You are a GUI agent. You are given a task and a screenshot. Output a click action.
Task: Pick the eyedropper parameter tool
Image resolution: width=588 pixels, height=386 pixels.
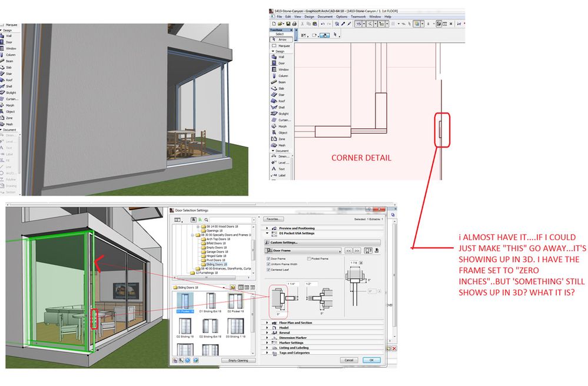[343, 24]
